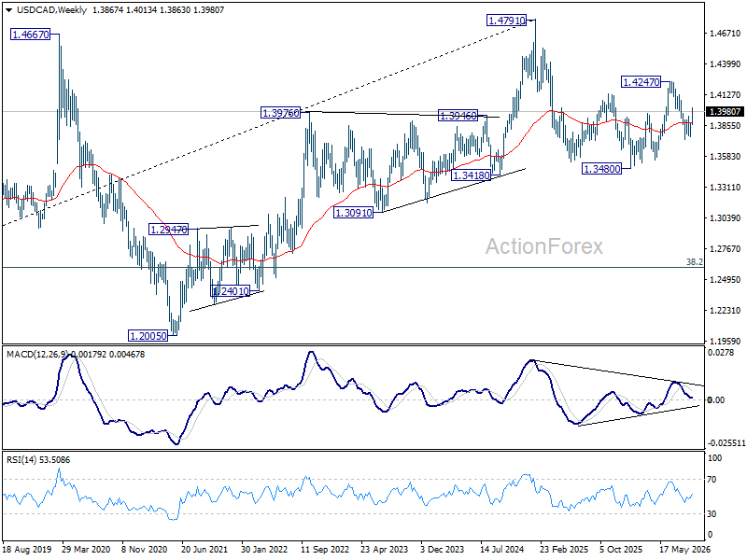The height and width of the screenshot is (560, 747).
Task: Click the USDCAD,Weekly chart title
Action: point(52,10)
